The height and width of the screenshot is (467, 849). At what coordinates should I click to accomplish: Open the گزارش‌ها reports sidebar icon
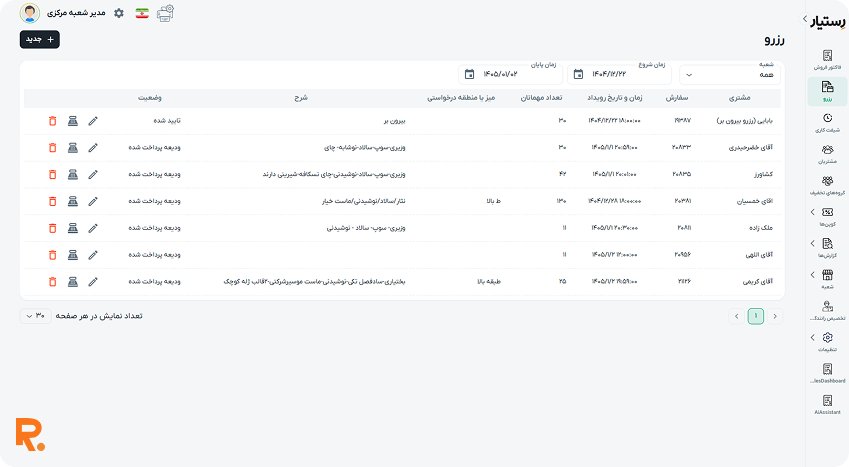(x=827, y=243)
